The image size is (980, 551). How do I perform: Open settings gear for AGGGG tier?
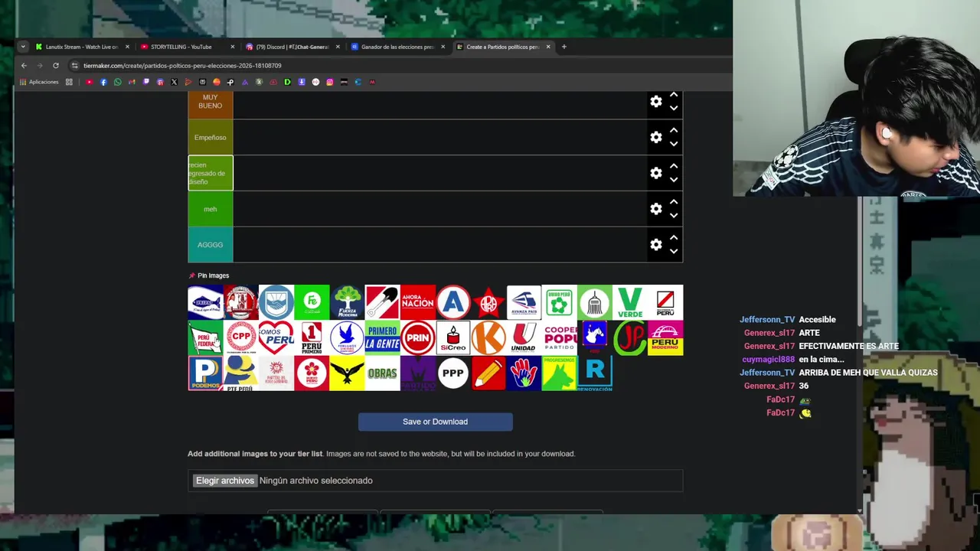pos(656,244)
